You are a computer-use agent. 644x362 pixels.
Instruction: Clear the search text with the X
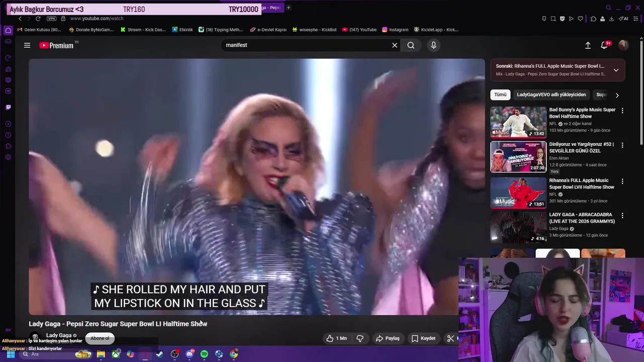pos(395,45)
